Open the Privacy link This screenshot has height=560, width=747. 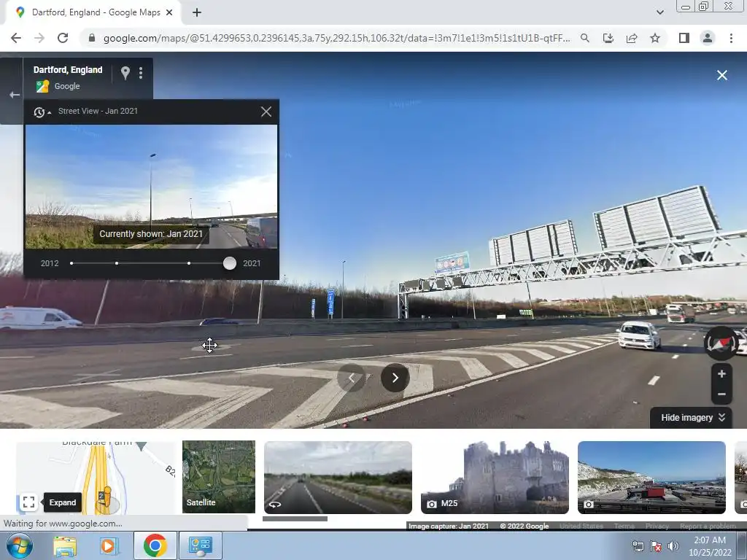coord(657,526)
